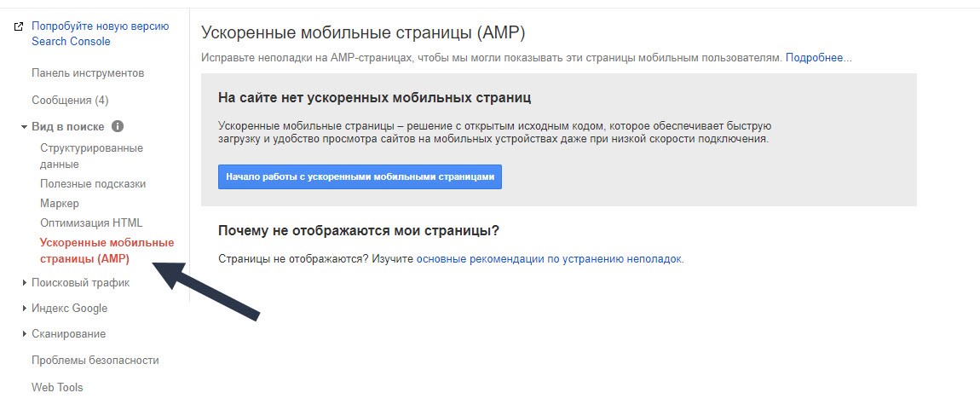The image size is (980, 416).
Task: Select Оптимизация HTML in the sidebar
Action: [91, 223]
